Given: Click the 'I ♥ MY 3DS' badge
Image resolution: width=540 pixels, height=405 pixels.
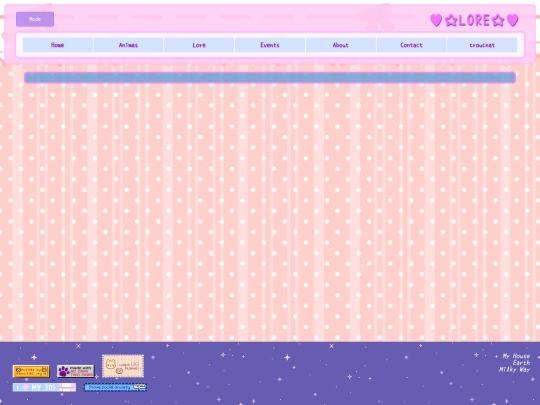Looking at the screenshot, I should 44,387.
